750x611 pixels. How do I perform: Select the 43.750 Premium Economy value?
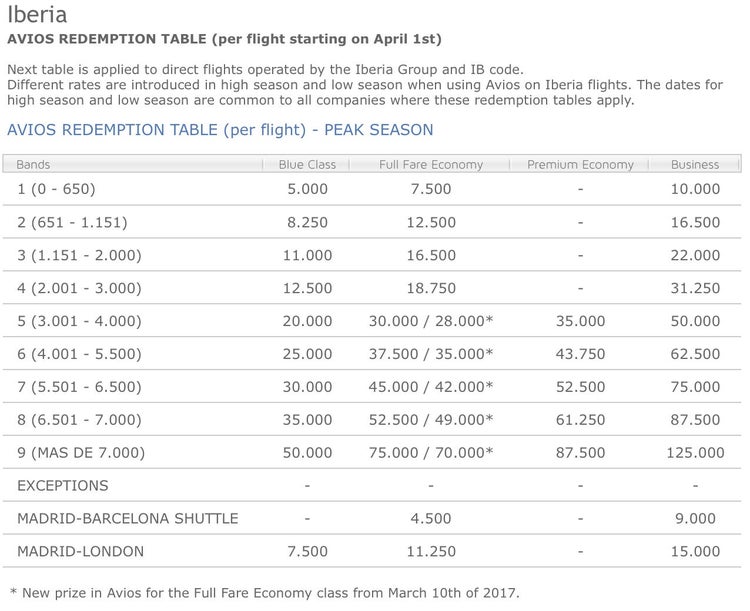point(580,354)
